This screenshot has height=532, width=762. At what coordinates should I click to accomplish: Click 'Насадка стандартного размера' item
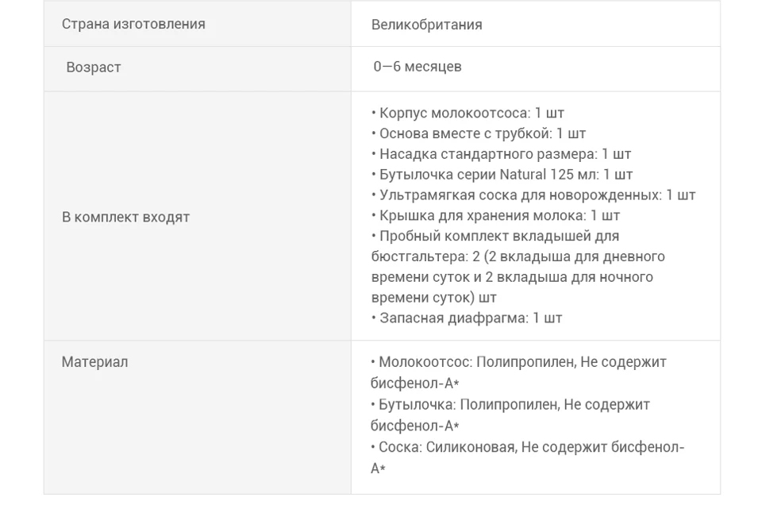pos(501,154)
